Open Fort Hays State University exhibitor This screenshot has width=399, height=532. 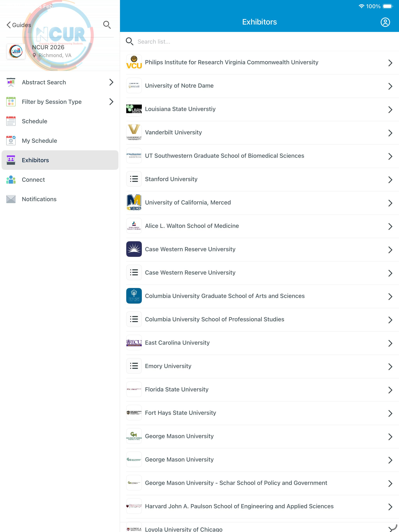260,413
